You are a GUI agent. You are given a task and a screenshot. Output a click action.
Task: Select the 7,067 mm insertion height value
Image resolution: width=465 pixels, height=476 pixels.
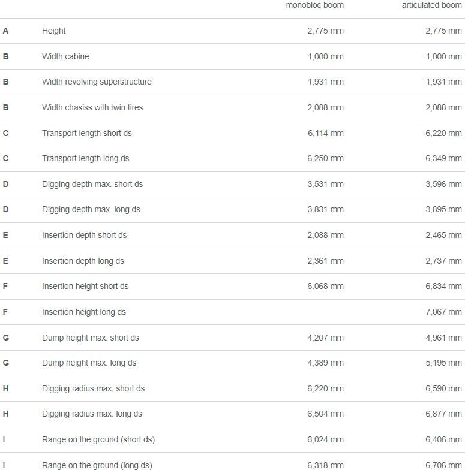[x=443, y=312]
